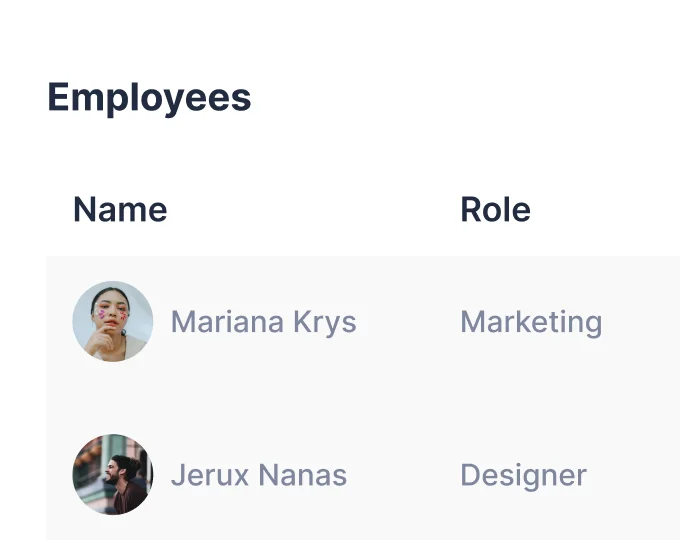This screenshot has height=540, width=680.
Task: Click Mariana Krys's profile avatar
Action: click(113, 321)
